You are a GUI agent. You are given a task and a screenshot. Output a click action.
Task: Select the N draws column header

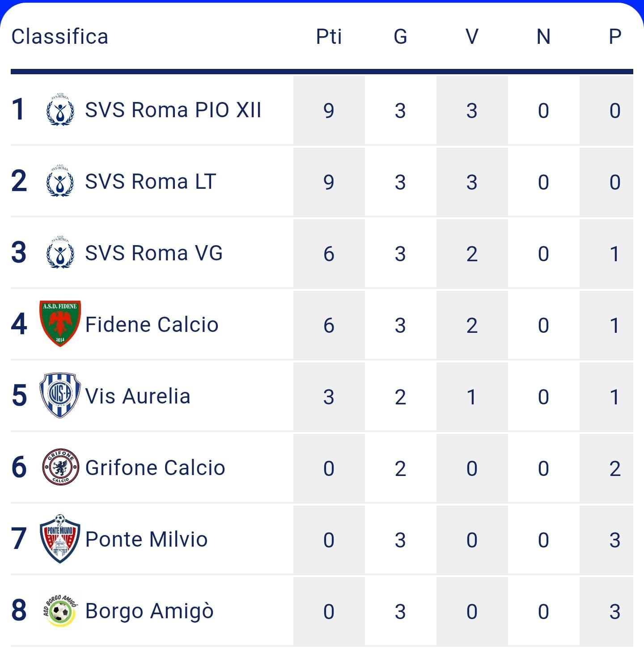(543, 37)
